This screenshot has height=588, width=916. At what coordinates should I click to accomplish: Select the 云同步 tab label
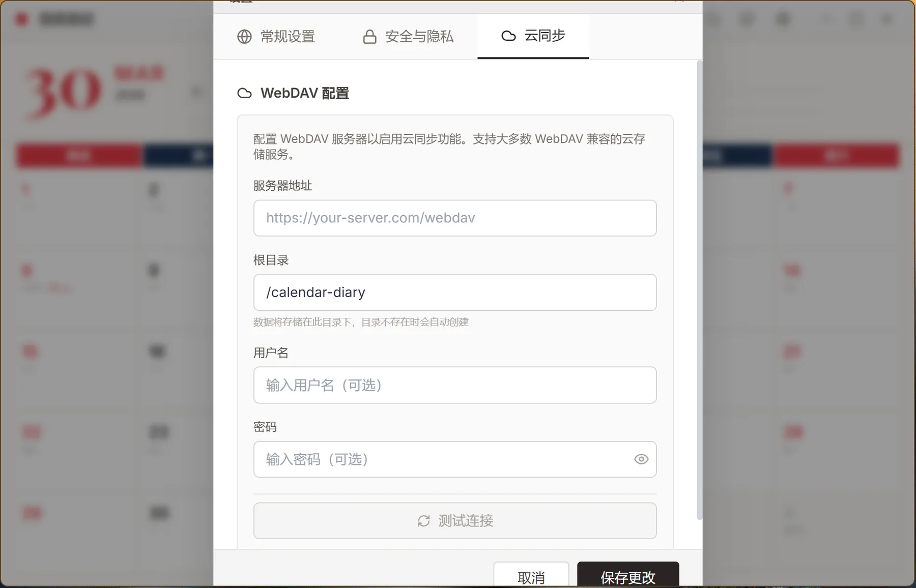click(545, 36)
